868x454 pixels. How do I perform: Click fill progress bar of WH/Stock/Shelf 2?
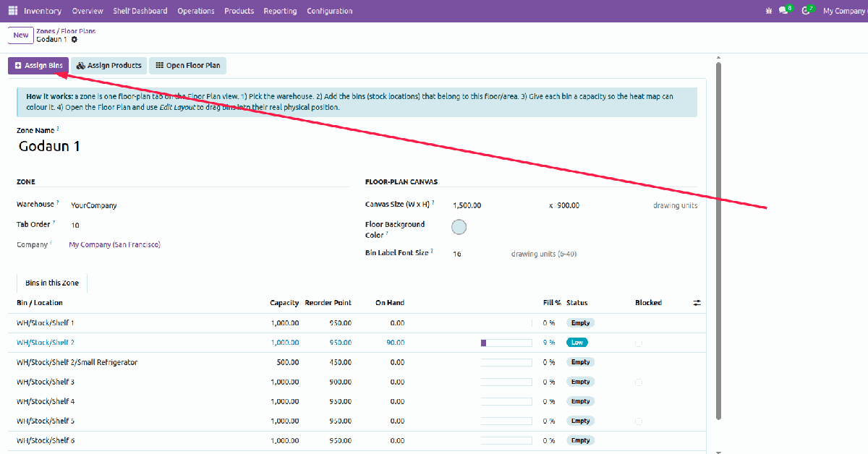click(x=507, y=343)
